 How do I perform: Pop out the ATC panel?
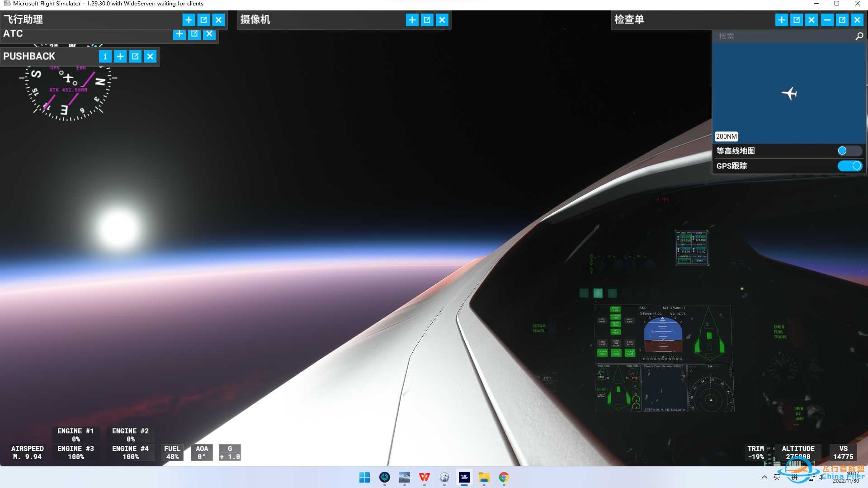(x=194, y=34)
